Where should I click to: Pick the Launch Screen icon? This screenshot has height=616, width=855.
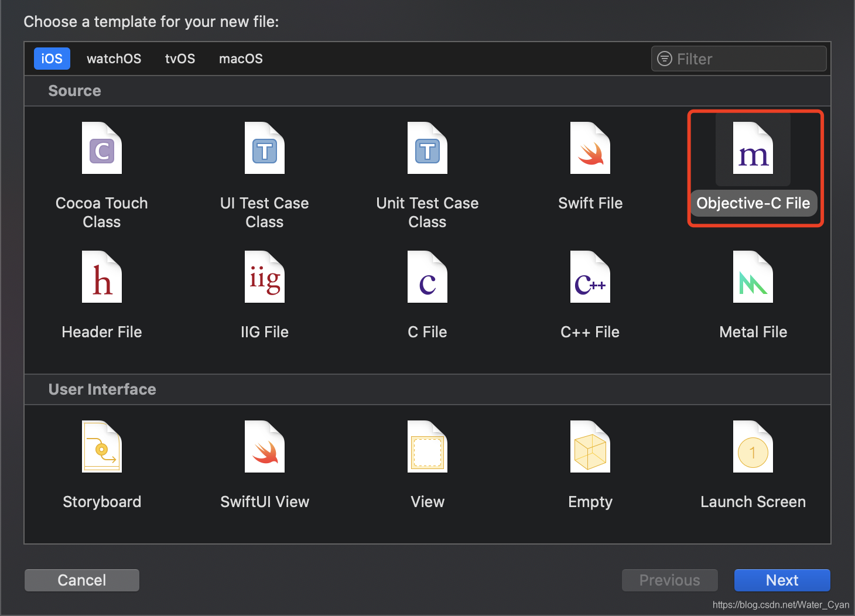coord(753,447)
